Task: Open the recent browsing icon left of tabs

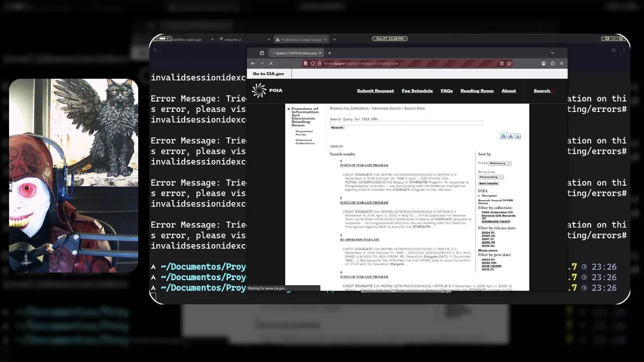Action: (262, 53)
